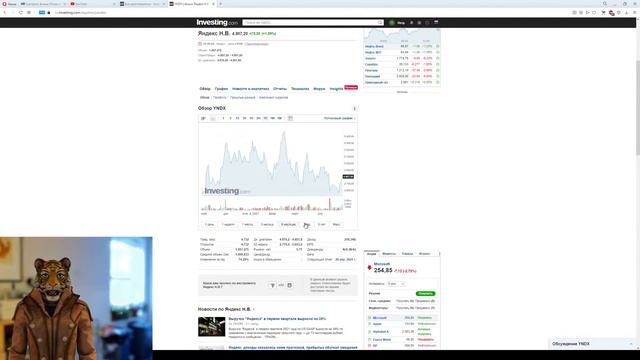Viewport: 640px width, 360px height.
Task: Open the Microsoft title above 254,85
Action: (382, 264)
